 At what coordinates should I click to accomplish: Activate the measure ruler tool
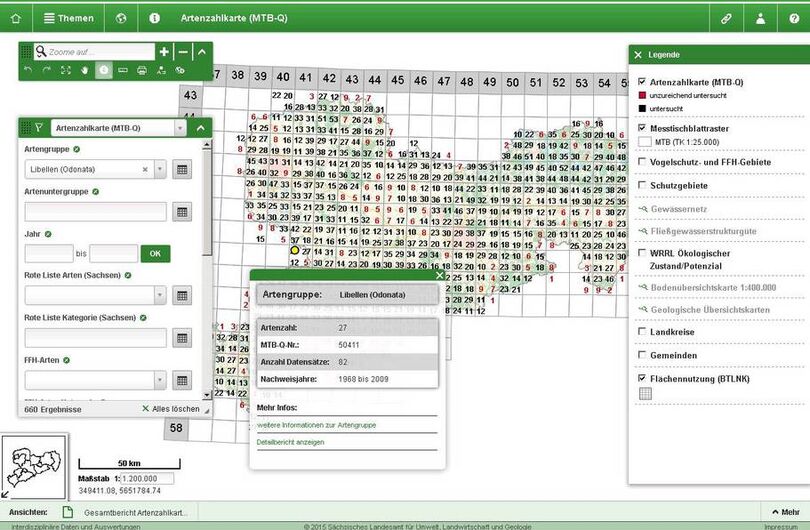(122, 70)
